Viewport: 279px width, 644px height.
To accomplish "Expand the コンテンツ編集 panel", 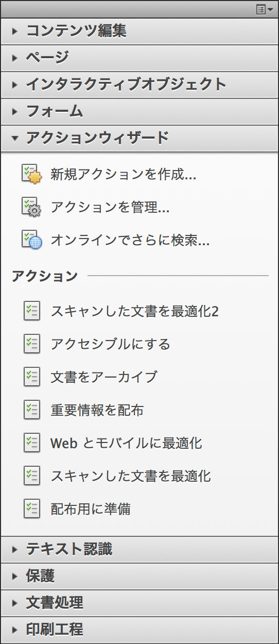I will point(139,31).
